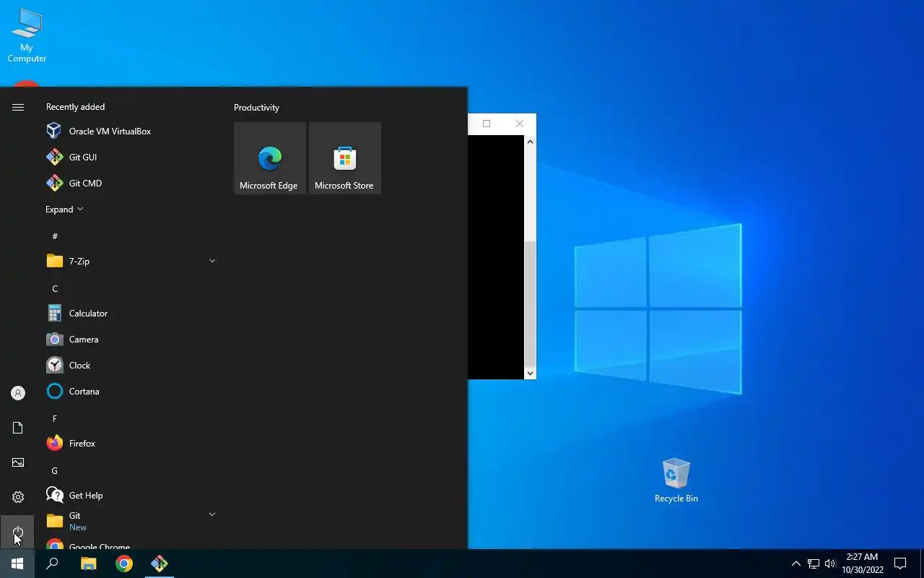Viewport: 924px width, 578px height.
Task: Open the Action Center notifications icon
Action: coord(900,564)
